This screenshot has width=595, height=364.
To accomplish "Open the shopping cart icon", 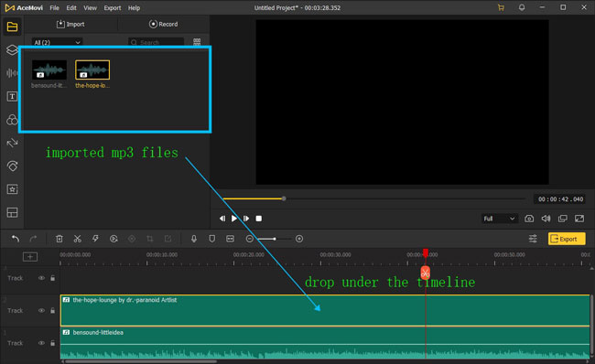I will [501, 7].
